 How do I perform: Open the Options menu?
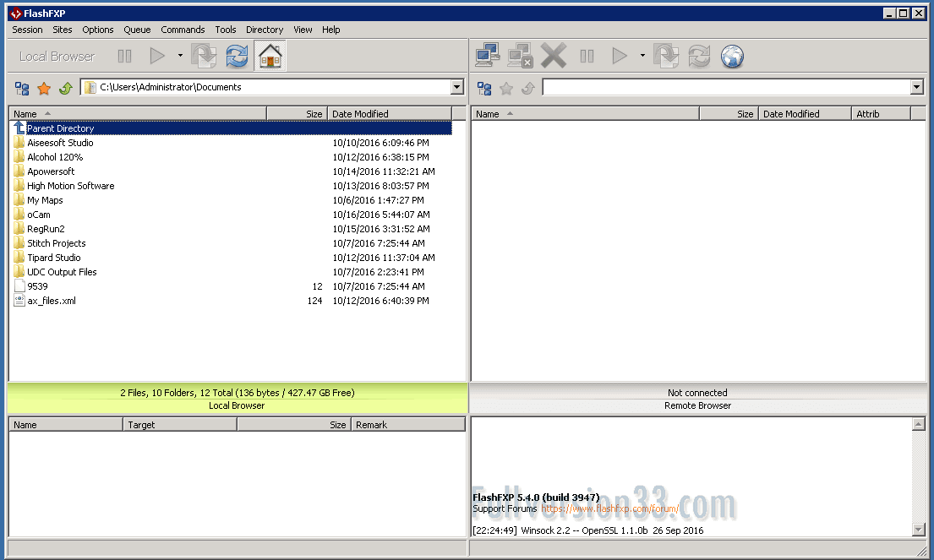98,30
